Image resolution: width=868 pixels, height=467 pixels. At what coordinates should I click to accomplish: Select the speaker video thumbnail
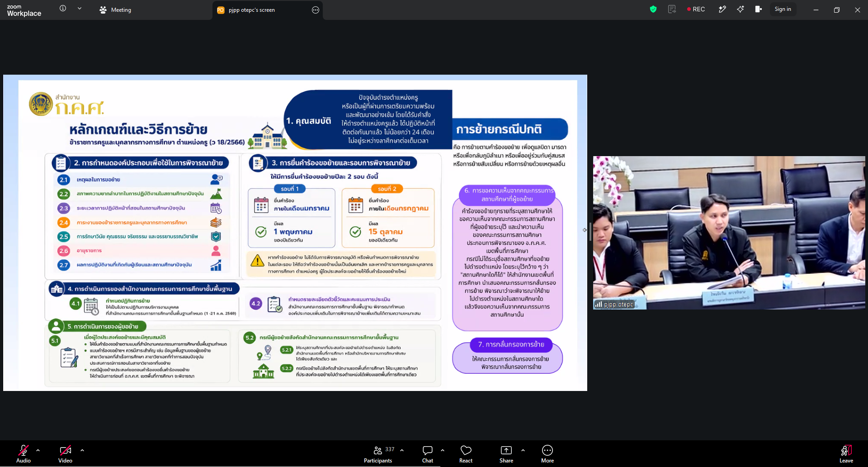(x=729, y=233)
